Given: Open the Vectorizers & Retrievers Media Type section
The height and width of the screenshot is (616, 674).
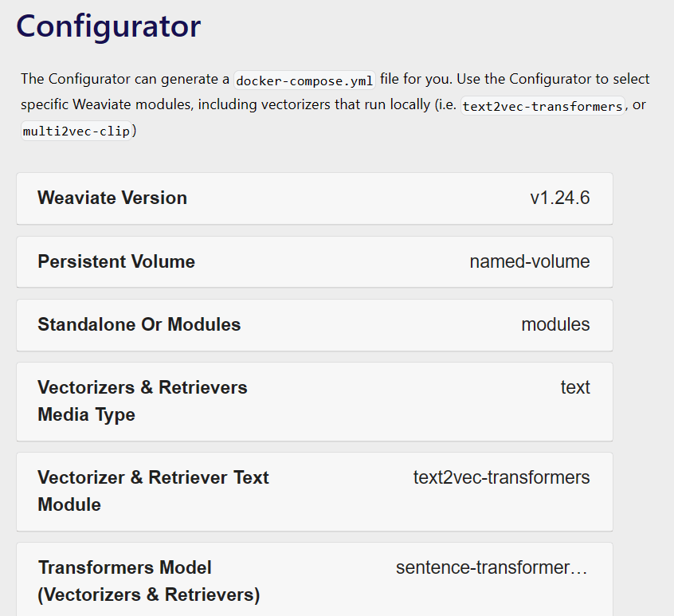Looking at the screenshot, I should coord(314,401).
